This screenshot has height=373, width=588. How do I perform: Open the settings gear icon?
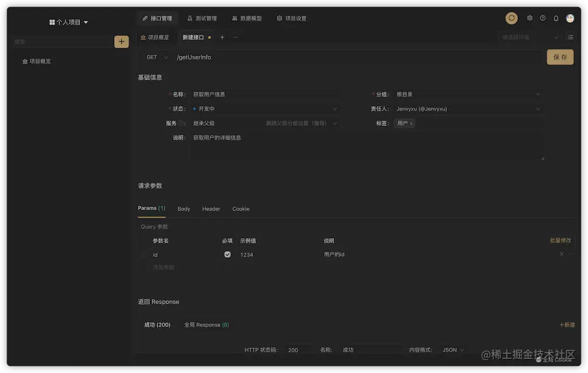point(529,18)
